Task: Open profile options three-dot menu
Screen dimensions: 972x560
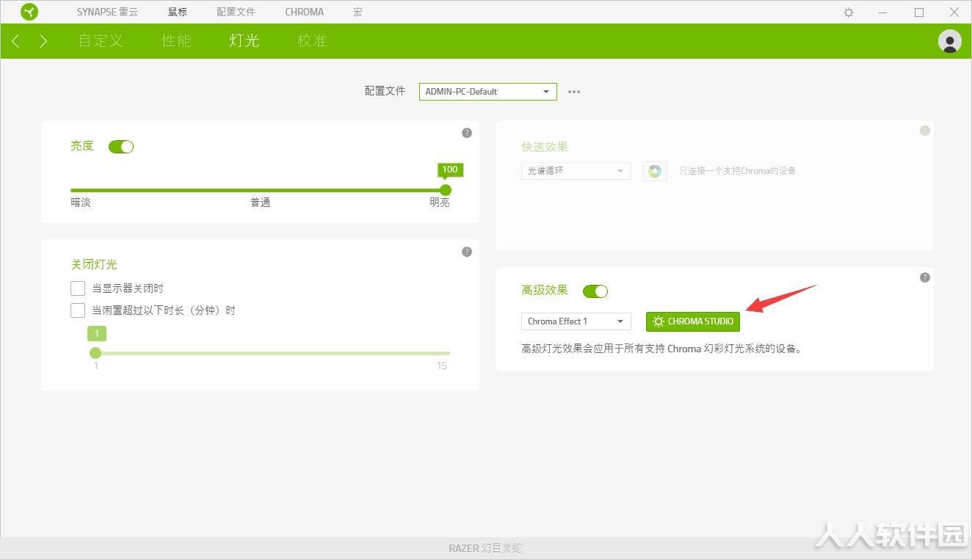Action: 574,92
